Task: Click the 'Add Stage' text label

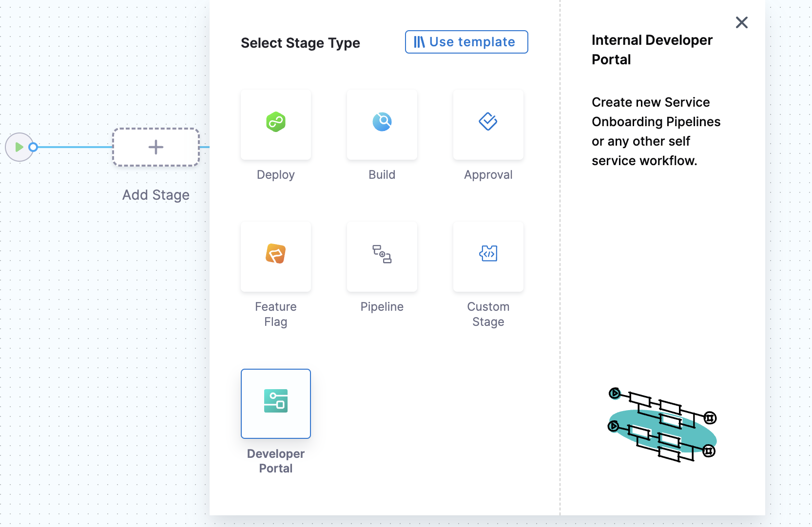Action: (x=156, y=195)
